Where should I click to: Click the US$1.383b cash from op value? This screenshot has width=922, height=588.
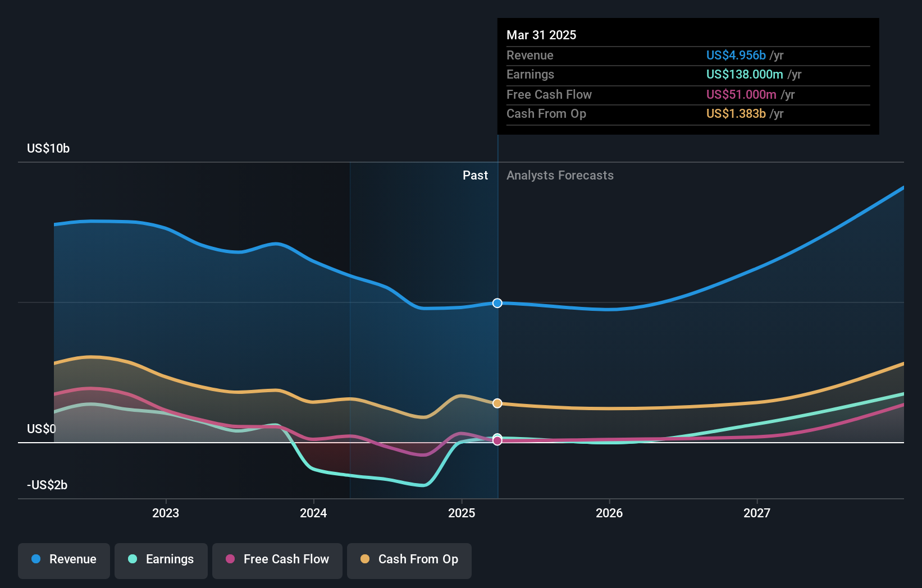point(736,113)
